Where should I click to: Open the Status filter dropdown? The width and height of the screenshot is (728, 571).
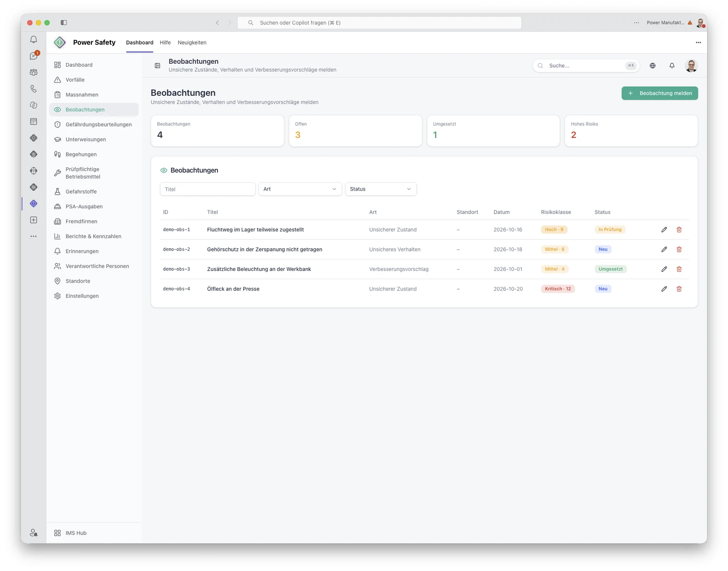tap(381, 189)
